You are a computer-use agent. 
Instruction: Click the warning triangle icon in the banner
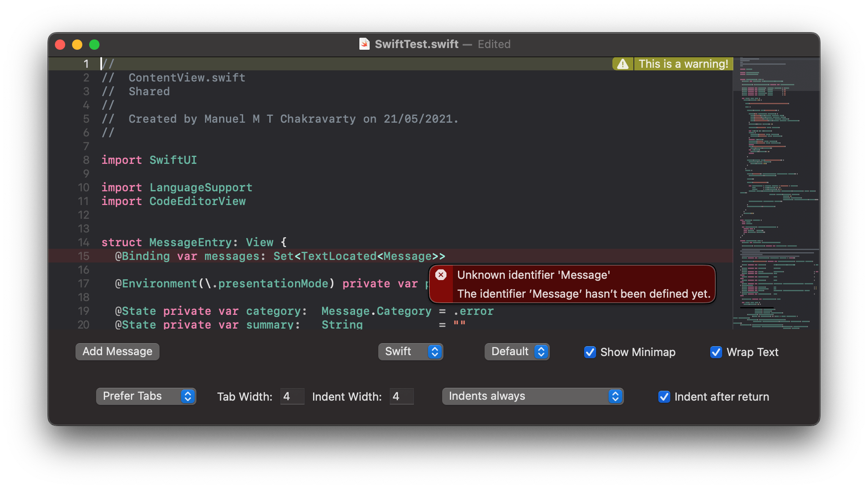[x=622, y=63]
